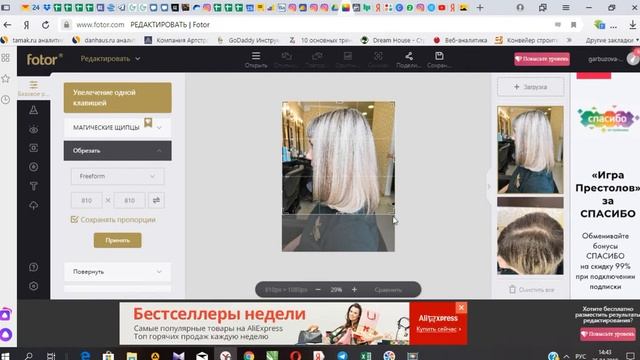
Task: Click Сравнить in zoom bar
Action: 388,290
